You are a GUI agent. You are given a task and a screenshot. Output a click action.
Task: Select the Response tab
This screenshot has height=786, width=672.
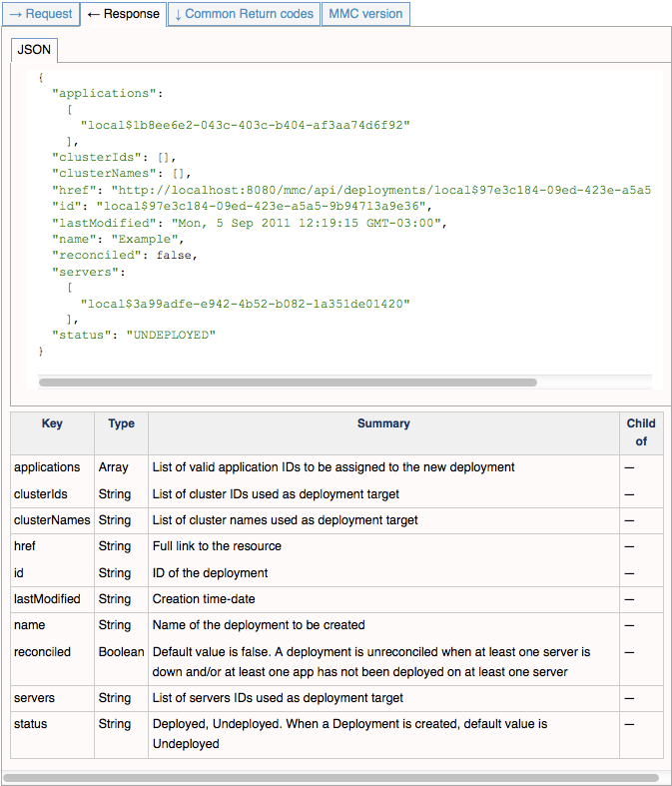point(123,14)
